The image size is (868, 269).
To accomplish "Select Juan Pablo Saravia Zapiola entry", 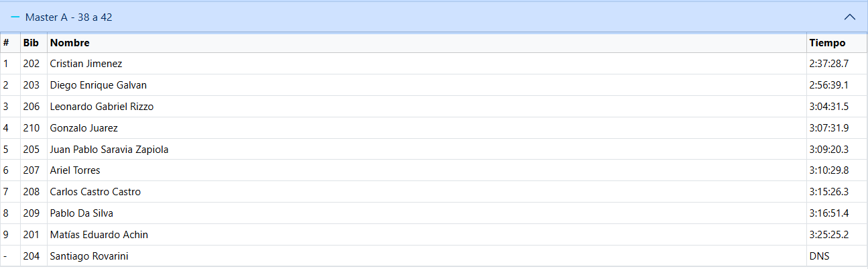I will [x=434, y=150].
